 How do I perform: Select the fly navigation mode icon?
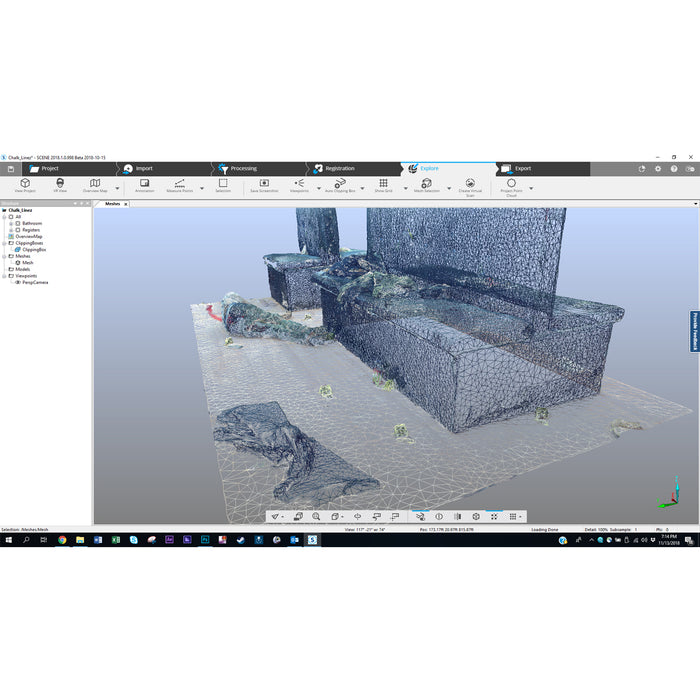275,517
